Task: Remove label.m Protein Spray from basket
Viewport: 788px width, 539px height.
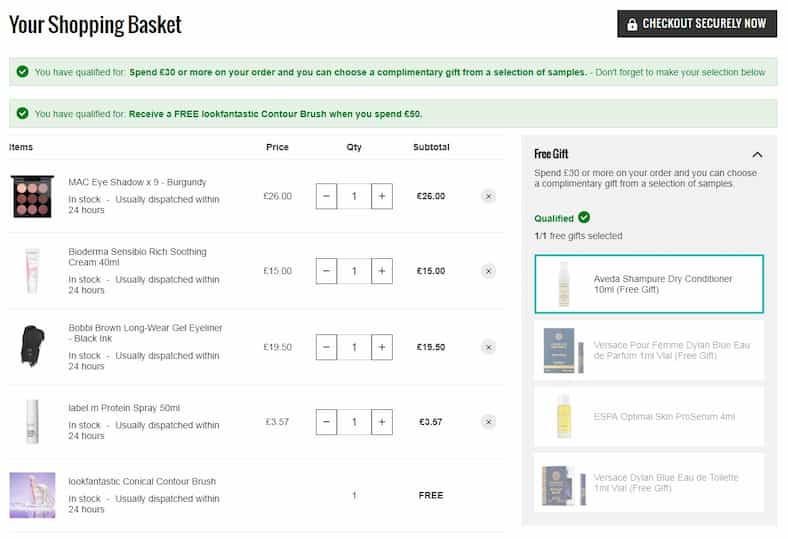Action: click(488, 422)
